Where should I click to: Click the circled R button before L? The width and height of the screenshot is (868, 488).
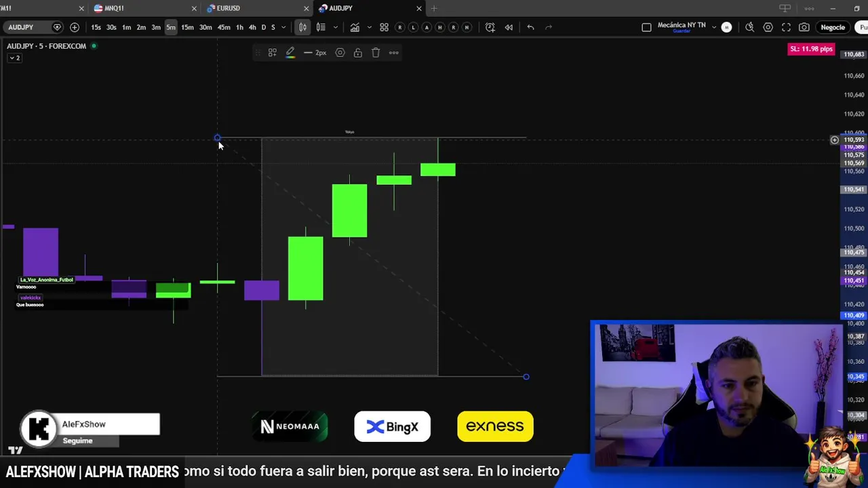(x=399, y=27)
